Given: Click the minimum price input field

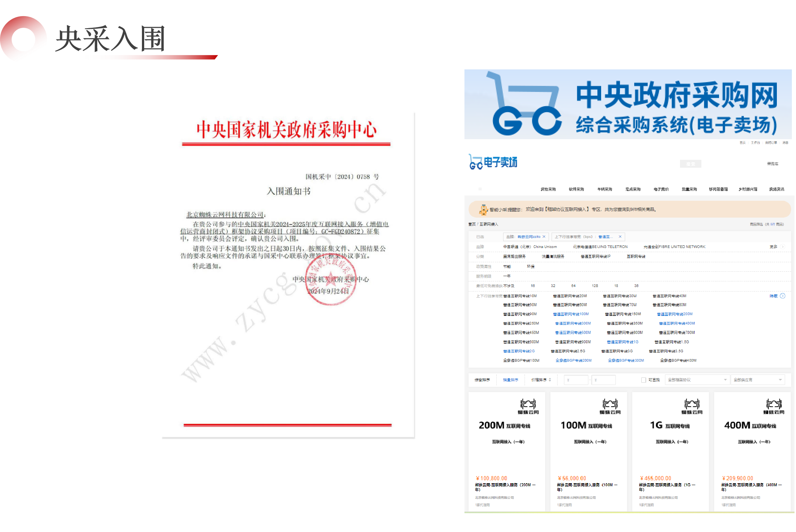Looking at the screenshot, I should pyautogui.click(x=576, y=380).
